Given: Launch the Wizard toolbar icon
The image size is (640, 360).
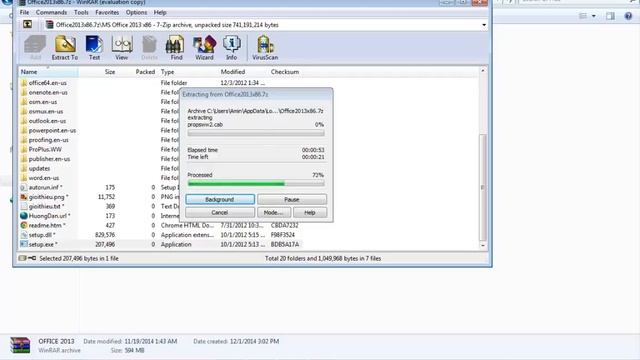Looking at the screenshot, I should pyautogui.click(x=204, y=44).
